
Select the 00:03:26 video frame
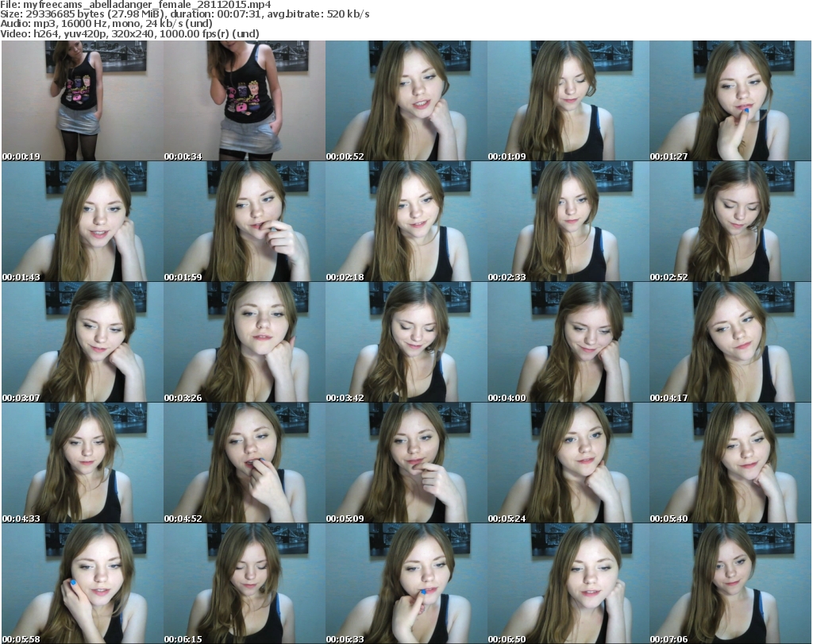245,342
